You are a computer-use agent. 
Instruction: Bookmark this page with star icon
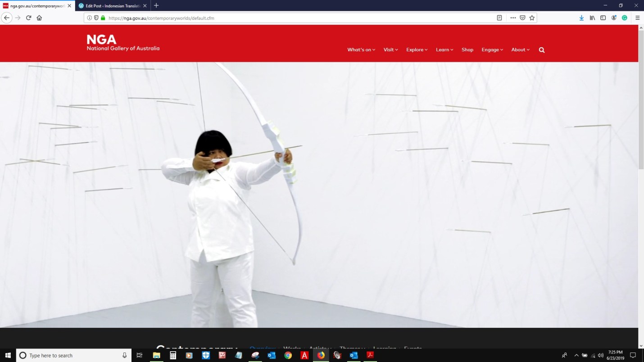532,18
